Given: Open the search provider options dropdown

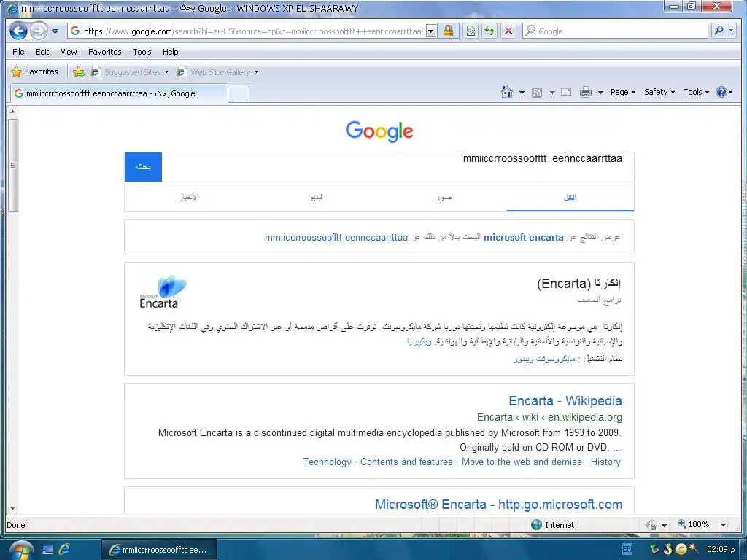Looking at the screenshot, I should tap(731, 31).
